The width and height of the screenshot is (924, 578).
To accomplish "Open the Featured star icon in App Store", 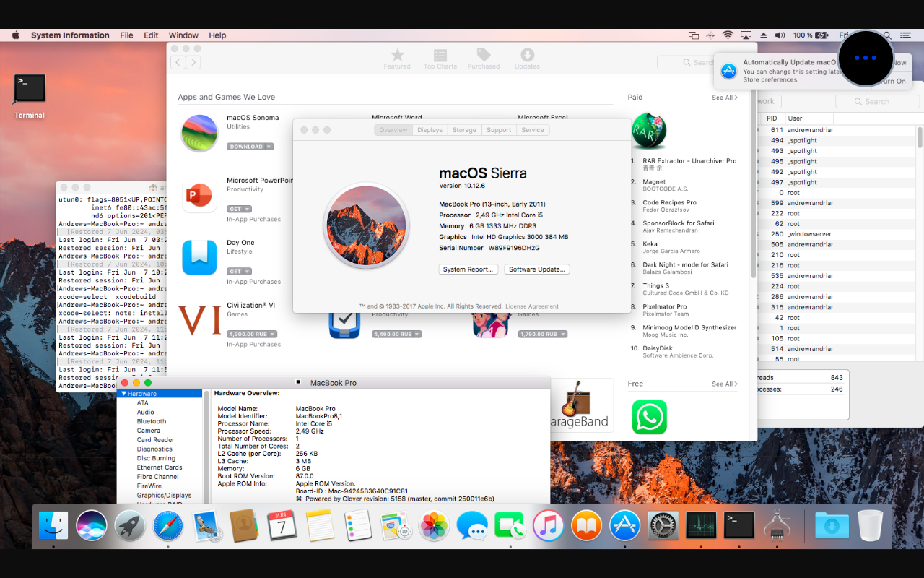I will tap(397, 56).
